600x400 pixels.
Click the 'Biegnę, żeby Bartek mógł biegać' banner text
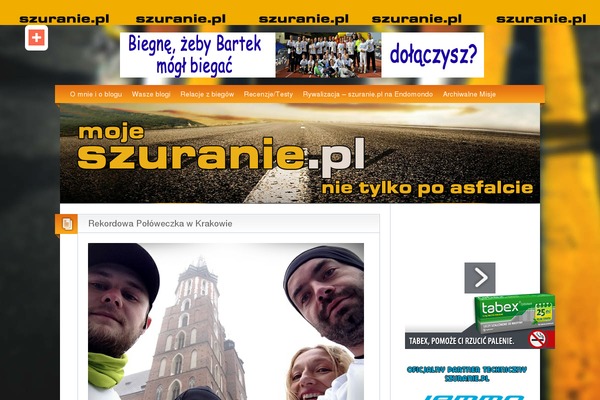197,55
